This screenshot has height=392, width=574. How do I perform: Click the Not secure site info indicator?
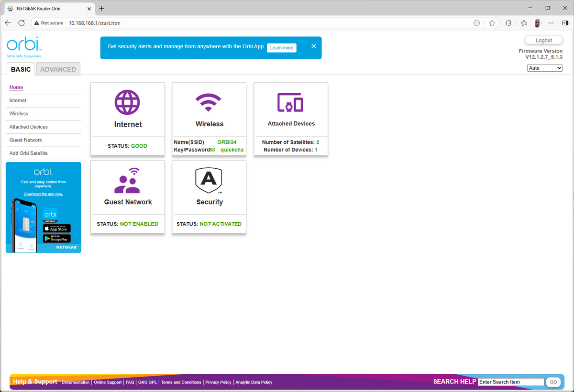point(49,23)
